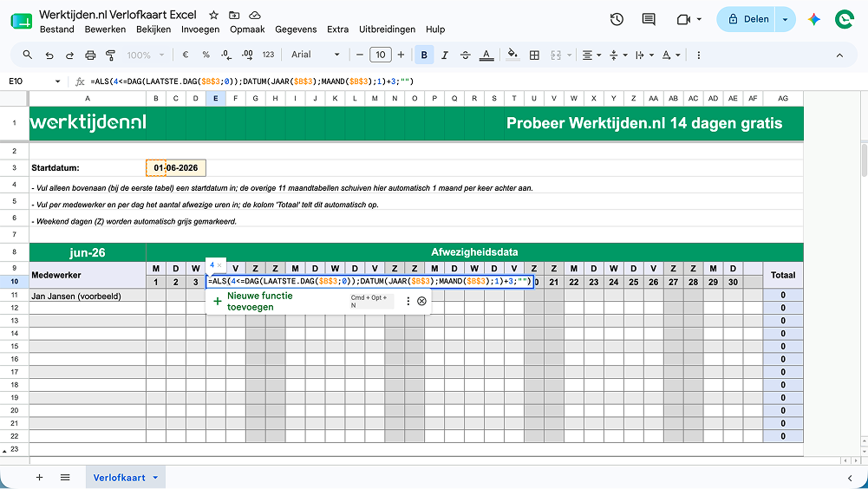Open the Hulp menu
The width and height of the screenshot is (868, 489).
435,29
